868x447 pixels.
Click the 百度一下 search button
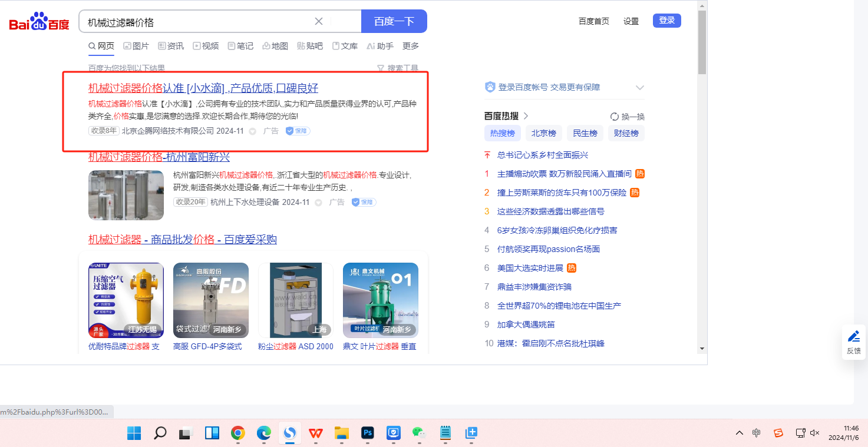394,21
